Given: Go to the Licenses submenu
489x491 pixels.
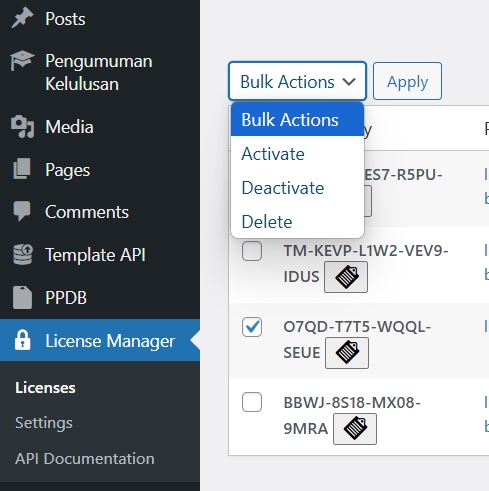Looking at the screenshot, I should pyautogui.click(x=45, y=388).
